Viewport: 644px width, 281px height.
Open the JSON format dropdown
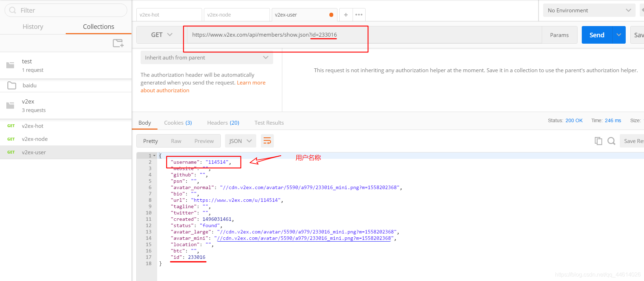[x=240, y=141]
